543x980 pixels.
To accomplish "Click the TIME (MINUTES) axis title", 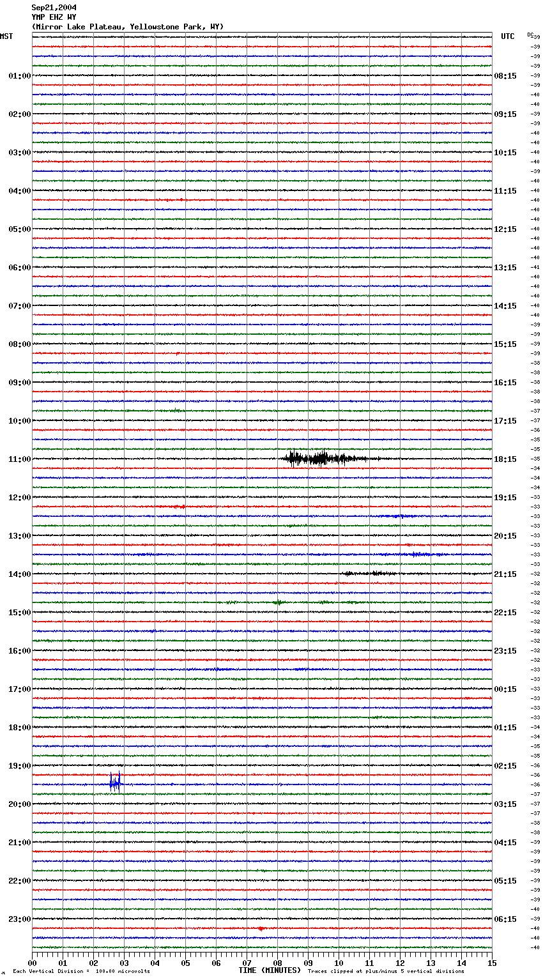I will point(270,970).
